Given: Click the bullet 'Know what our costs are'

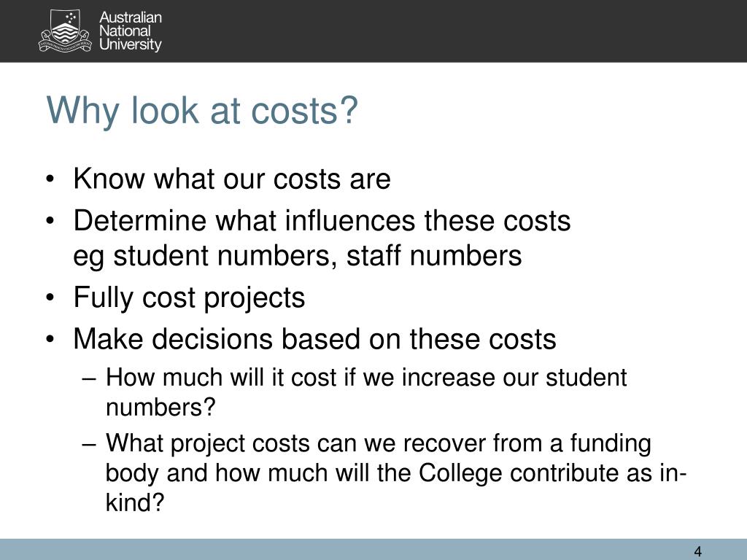Looking at the screenshot, I should click(232, 179).
